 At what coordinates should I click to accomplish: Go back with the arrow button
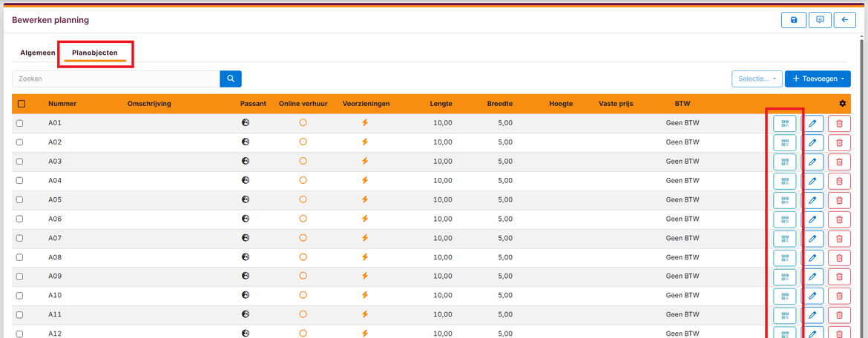click(845, 20)
